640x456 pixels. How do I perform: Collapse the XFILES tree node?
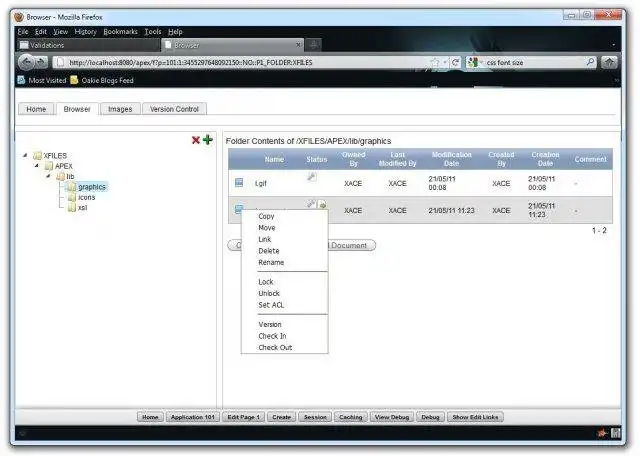(25, 155)
